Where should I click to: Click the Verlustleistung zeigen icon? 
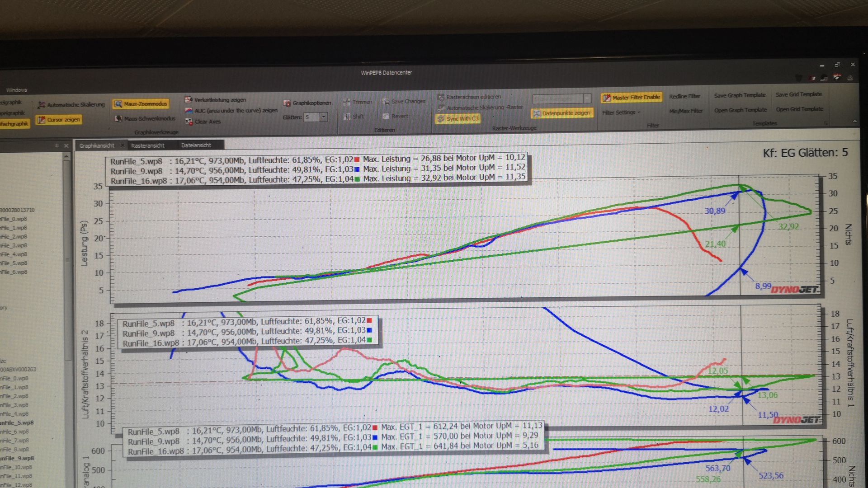[189, 100]
